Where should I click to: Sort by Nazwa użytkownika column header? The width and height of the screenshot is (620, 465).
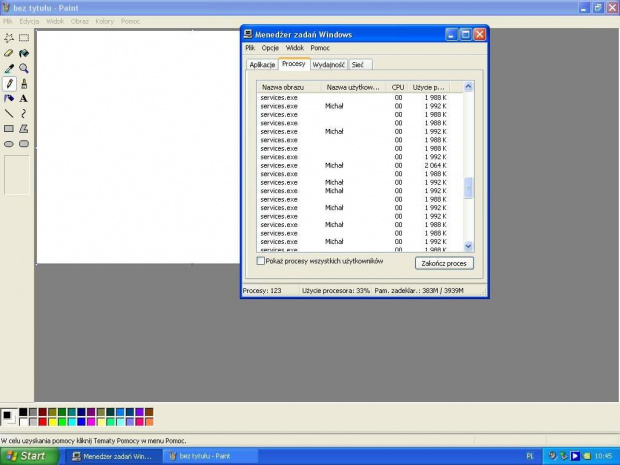coord(353,87)
